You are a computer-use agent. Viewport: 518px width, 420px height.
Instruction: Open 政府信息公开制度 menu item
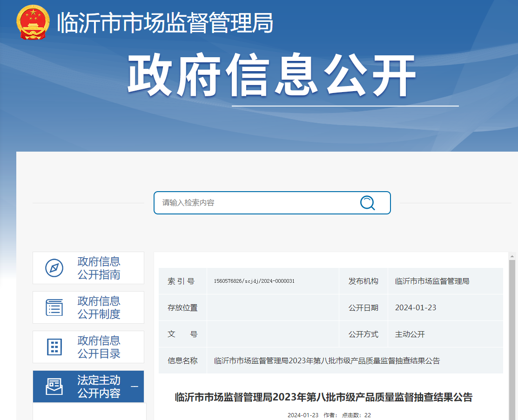coord(88,307)
